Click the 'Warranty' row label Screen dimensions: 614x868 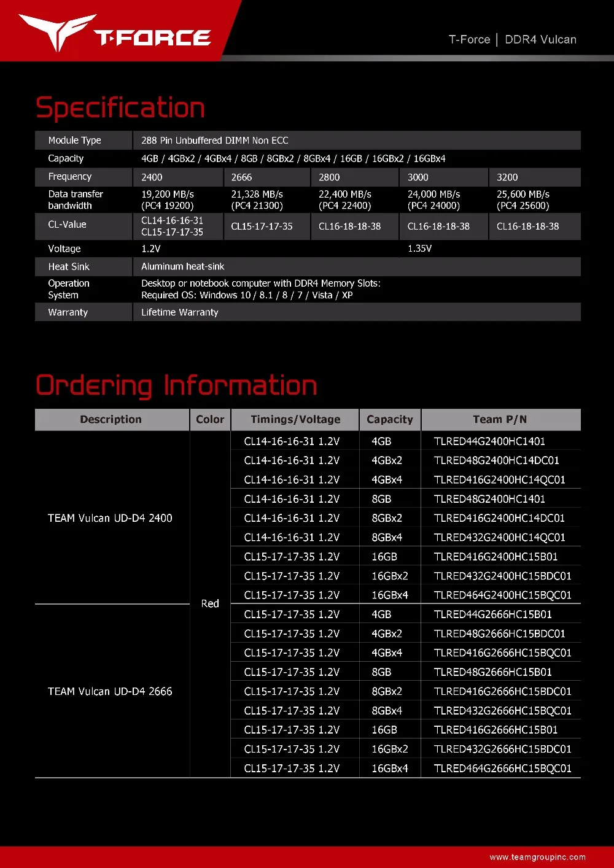tap(68, 312)
